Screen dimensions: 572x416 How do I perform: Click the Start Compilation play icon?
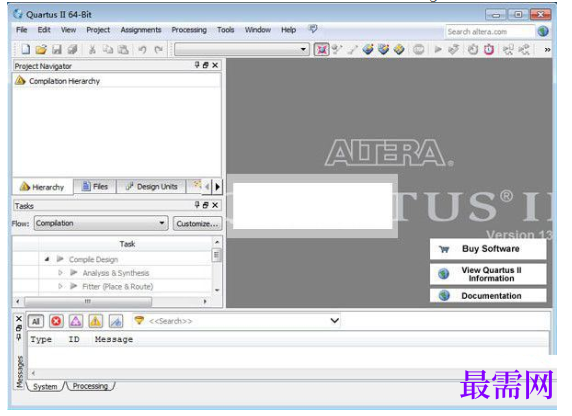(438, 49)
